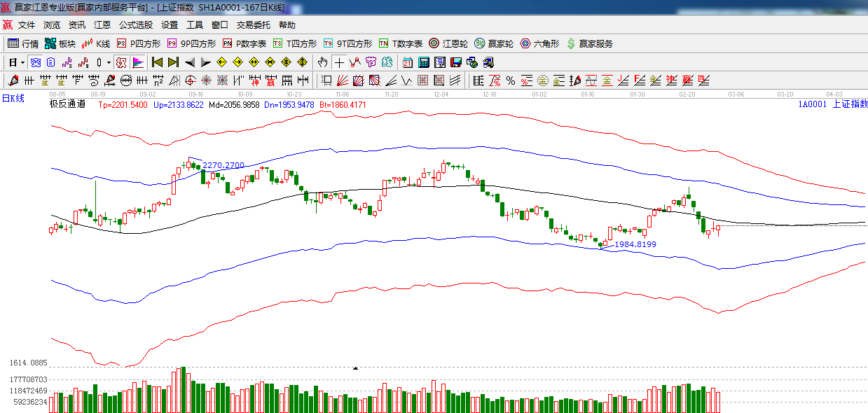Toggle the colored flag toolbar button

(137, 62)
